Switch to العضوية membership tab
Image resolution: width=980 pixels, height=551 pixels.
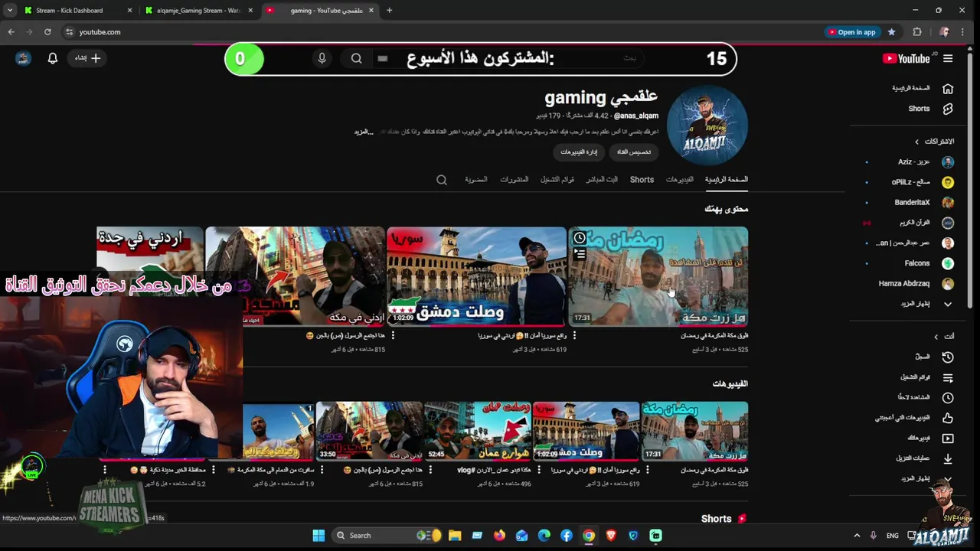pos(475,180)
